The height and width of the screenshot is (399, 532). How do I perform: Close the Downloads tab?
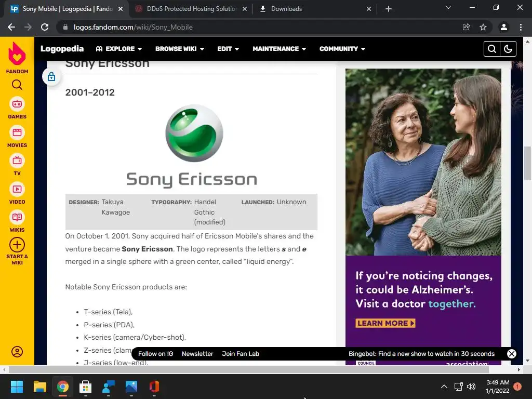tap(369, 9)
